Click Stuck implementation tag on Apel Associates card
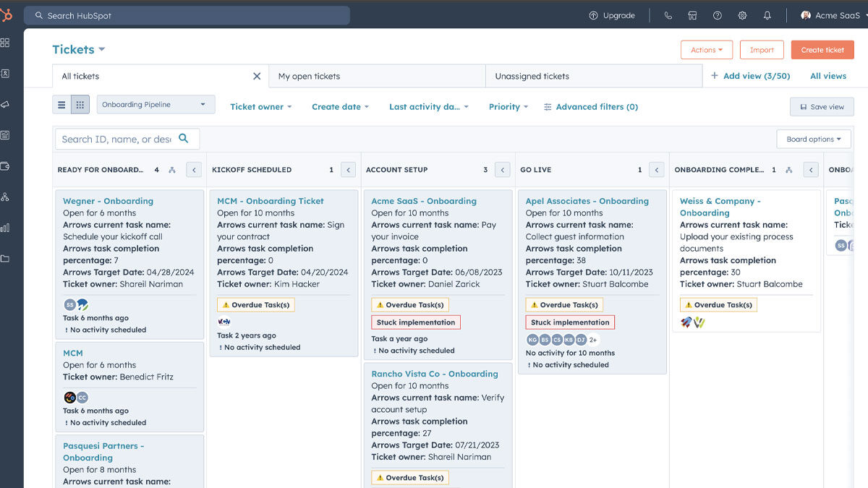 (x=570, y=322)
